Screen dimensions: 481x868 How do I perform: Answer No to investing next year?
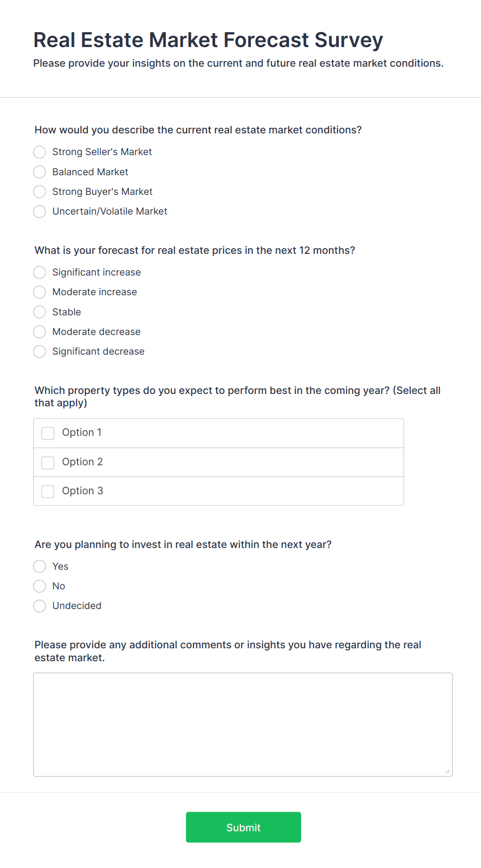40,586
